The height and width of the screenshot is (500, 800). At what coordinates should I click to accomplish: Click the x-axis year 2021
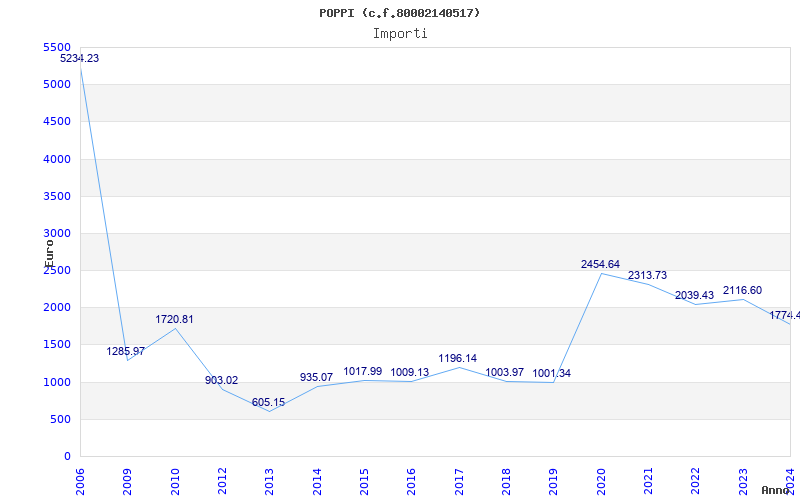coord(648,482)
